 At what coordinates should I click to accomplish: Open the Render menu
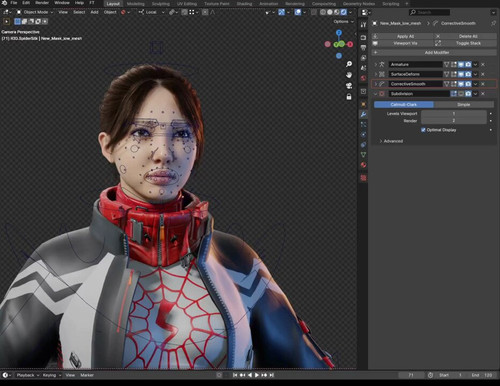(42, 3)
